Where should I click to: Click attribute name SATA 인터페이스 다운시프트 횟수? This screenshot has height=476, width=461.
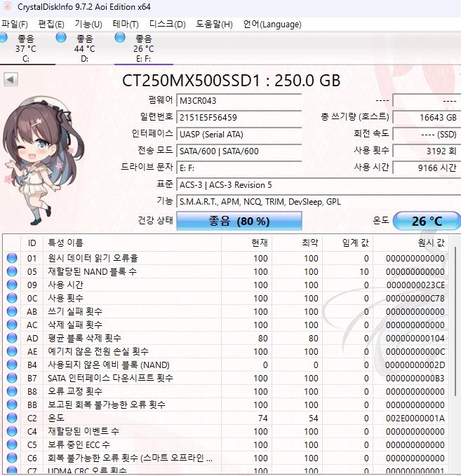click(x=110, y=378)
